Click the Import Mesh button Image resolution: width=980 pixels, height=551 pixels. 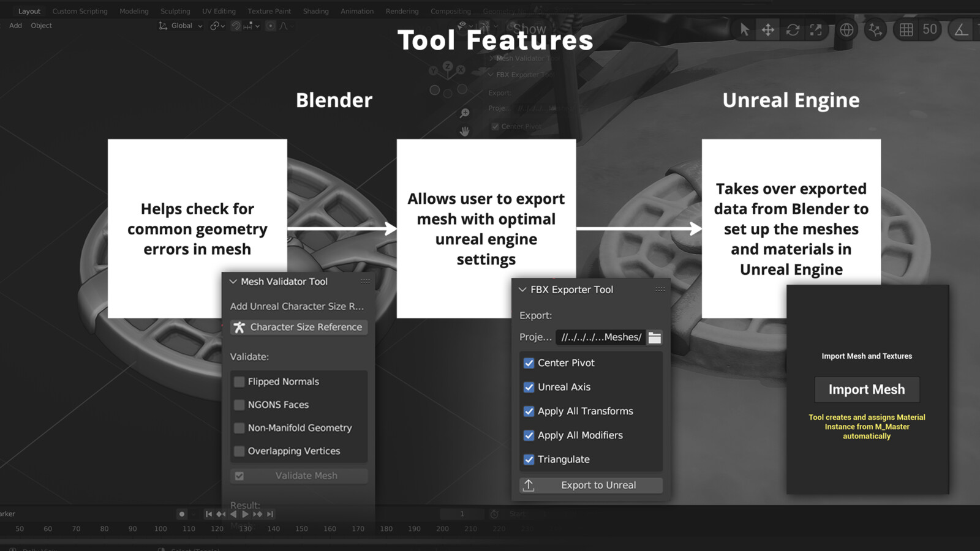[867, 389]
